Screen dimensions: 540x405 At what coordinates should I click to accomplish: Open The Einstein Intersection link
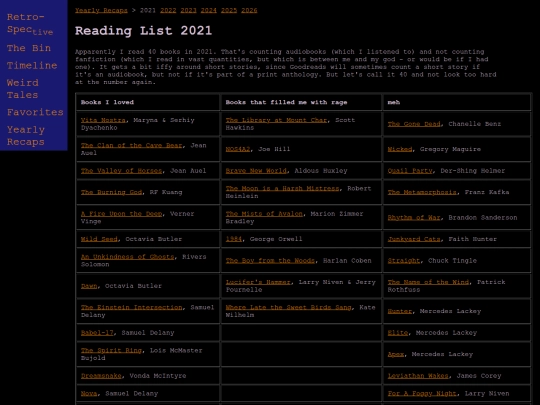[132, 307]
